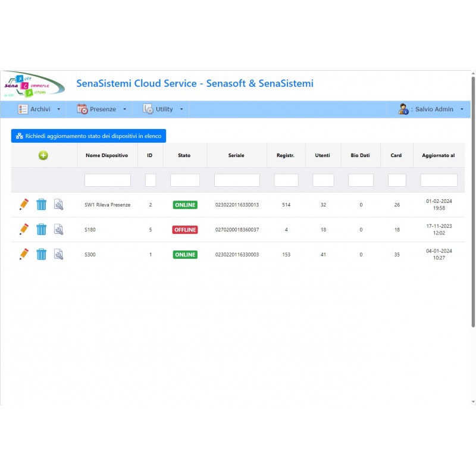Select serial number 0270200018360037

[237, 230]
